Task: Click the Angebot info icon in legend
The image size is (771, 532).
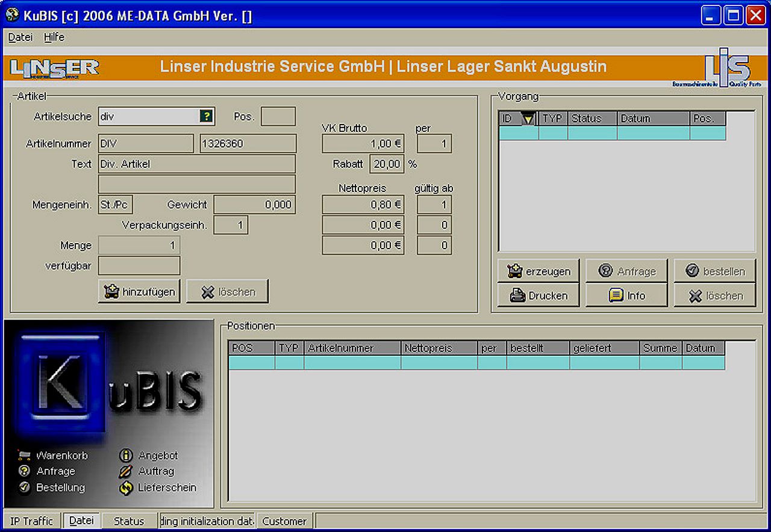Action: [x=126, y=456]
